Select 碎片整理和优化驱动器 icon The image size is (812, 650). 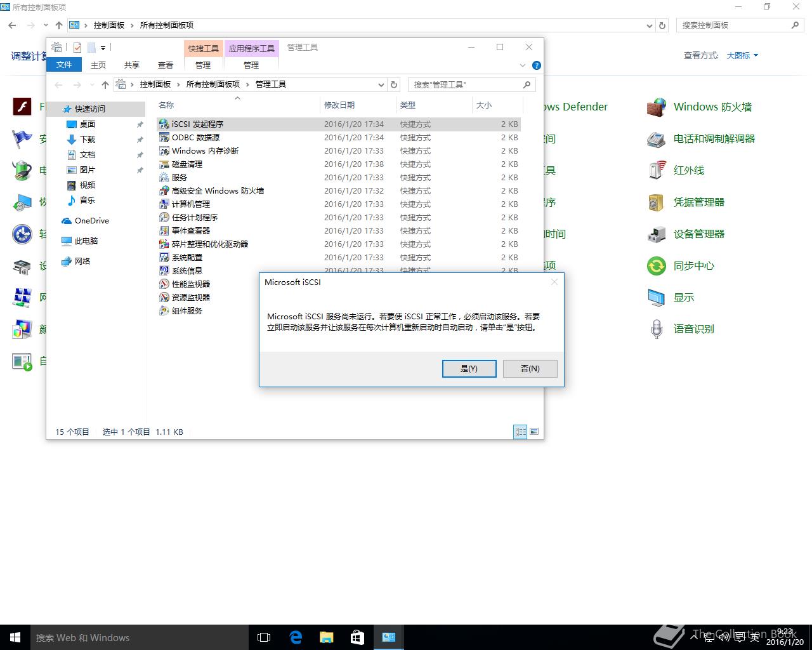[164, 244]
